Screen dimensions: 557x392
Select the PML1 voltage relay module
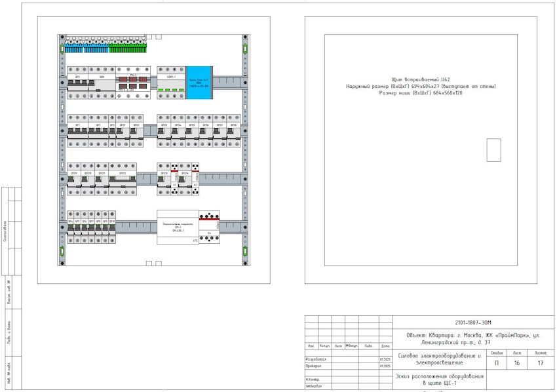pos(132,83)
